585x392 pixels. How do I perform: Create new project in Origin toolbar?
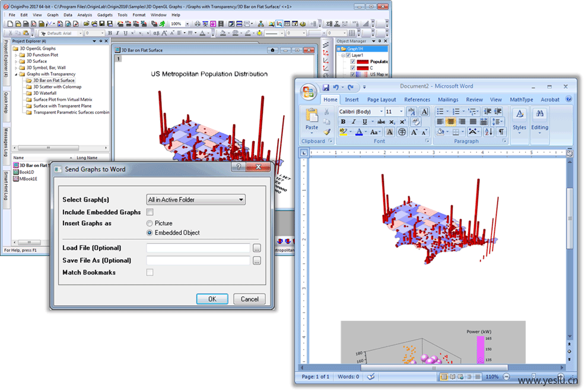click(x=10, y=24)
